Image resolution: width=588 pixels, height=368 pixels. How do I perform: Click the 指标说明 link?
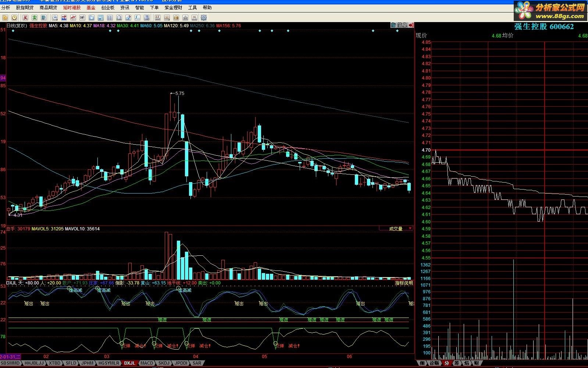pyautogui.click(x=404, y=283)
